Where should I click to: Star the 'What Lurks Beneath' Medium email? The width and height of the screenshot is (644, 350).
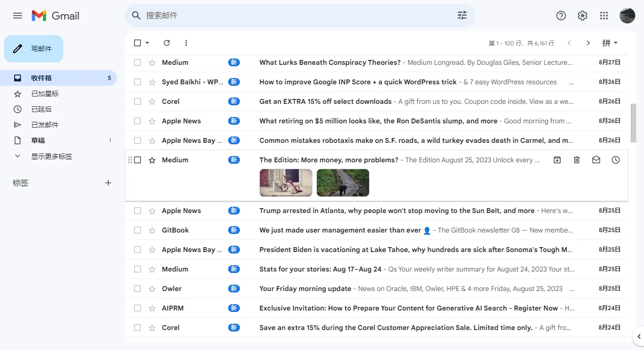click(152, 62)
